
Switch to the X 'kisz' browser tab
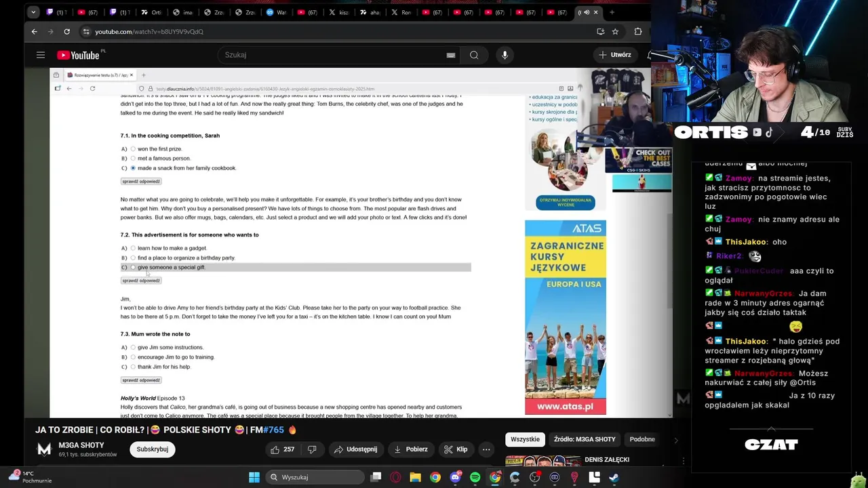click(338, 12)
